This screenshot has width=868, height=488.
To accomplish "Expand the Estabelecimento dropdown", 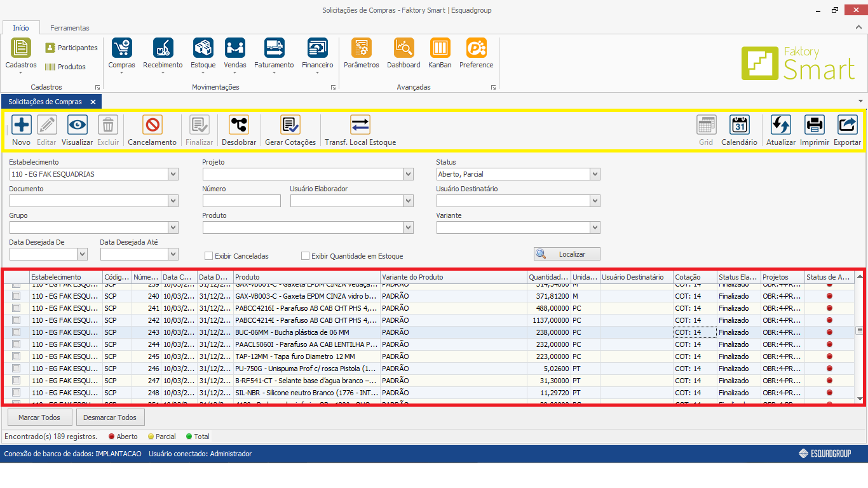I will (173, 174).
